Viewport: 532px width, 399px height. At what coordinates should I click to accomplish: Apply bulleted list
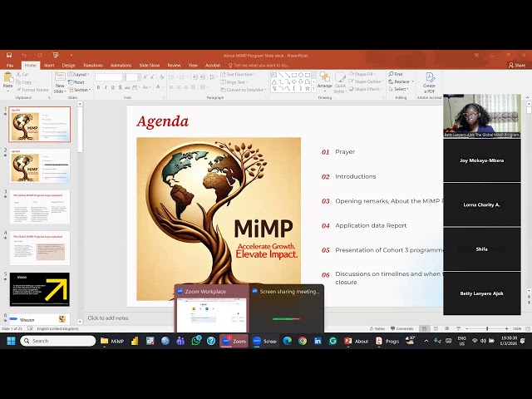pos(173,77)
